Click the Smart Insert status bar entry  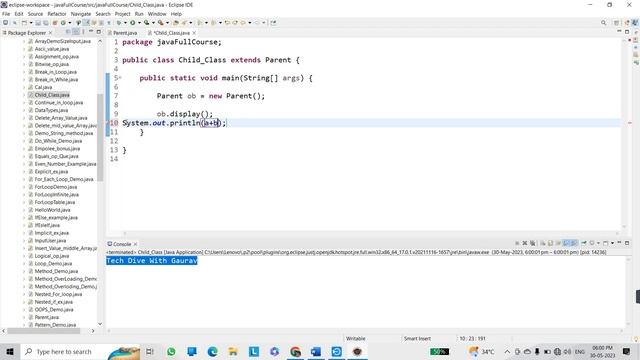click(417, 338)
